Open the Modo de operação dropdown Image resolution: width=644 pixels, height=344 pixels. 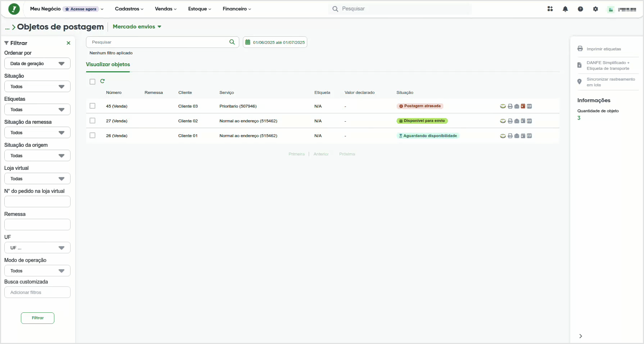tap(37, 271)
